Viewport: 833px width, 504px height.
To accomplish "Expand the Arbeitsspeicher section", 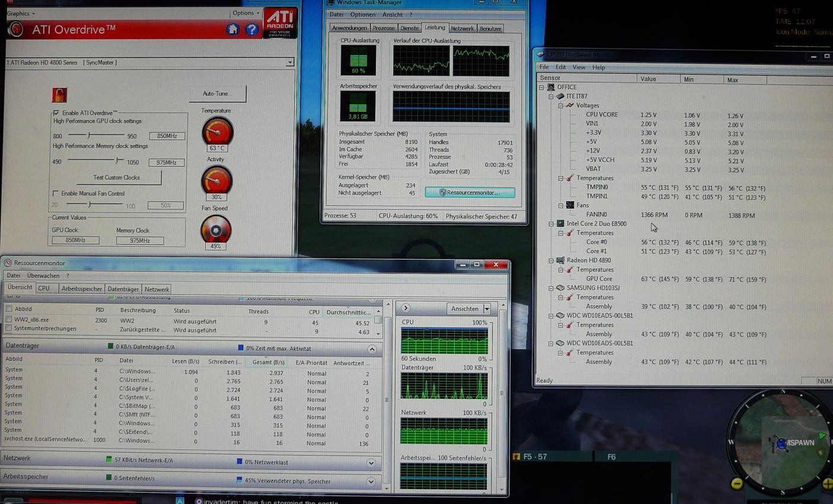I will click(x=371, y=481).
